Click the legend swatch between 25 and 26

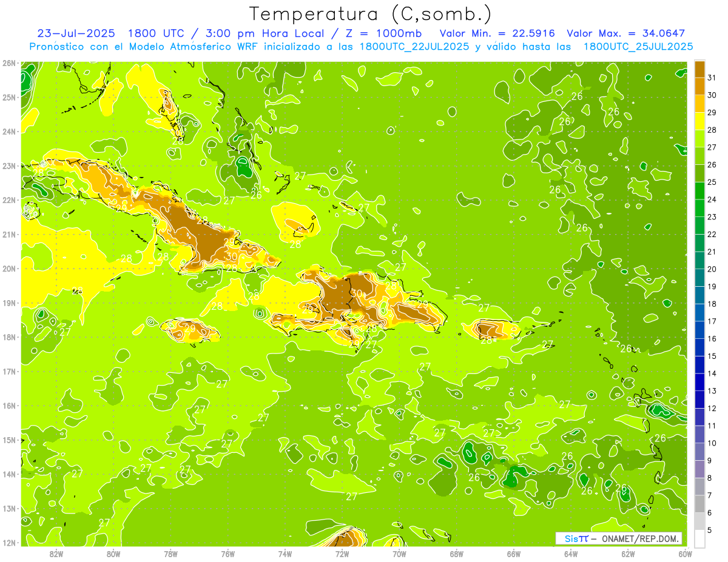(699, 173)
